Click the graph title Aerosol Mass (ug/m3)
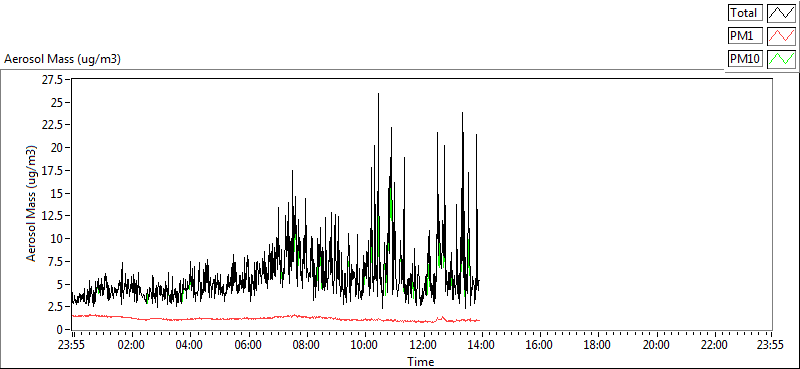This screenshot has height=369, width=800. coord(62,59)
